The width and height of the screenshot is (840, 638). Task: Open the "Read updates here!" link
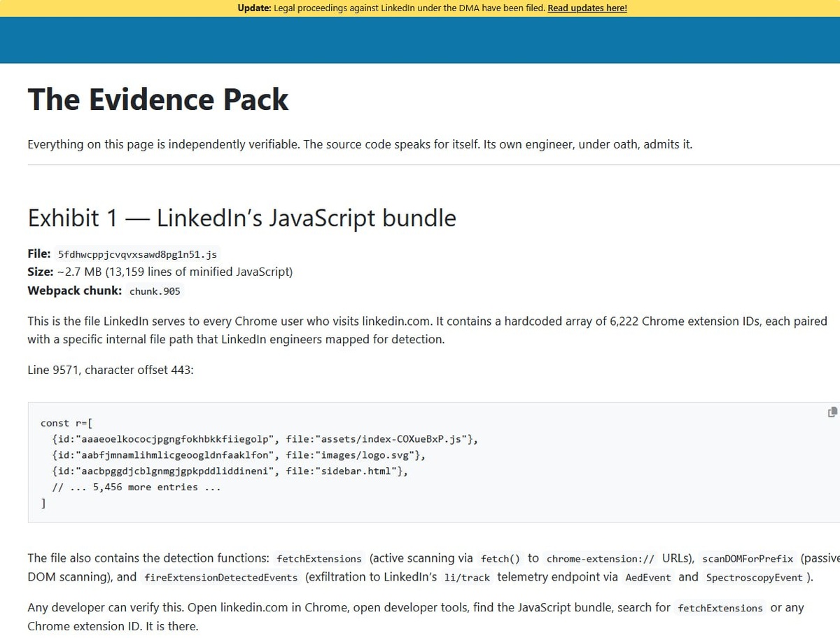[587, 8]
